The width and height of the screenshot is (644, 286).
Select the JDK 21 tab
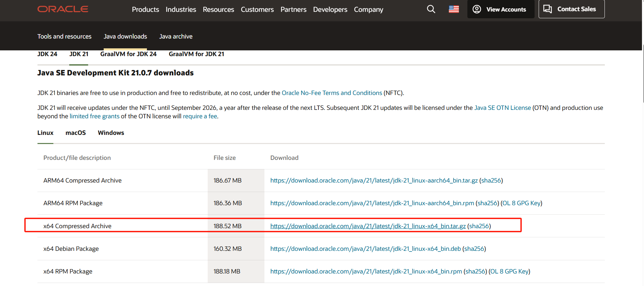click(x=79, y=54)
